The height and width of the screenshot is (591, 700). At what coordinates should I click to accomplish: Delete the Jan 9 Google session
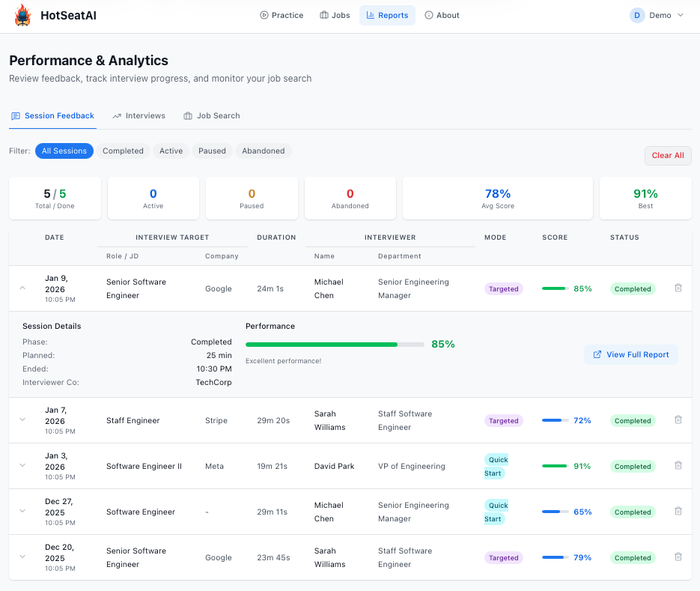(678, 288)
